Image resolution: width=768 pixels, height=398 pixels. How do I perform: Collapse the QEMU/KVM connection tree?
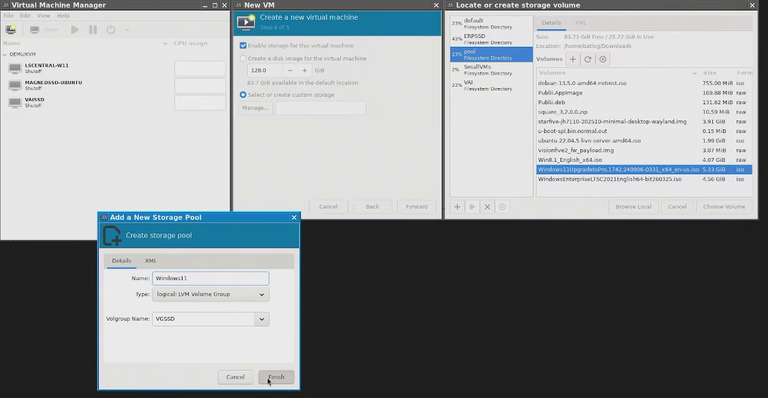click(5, 54)
